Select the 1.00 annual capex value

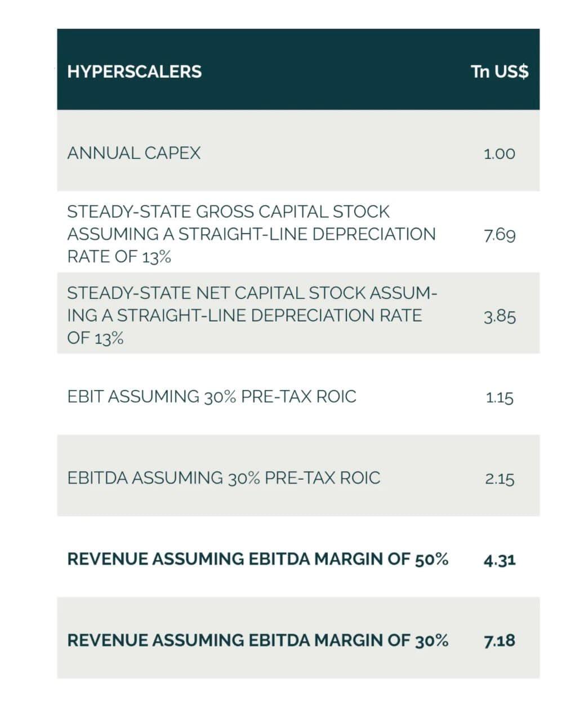(x=499, y=154)
